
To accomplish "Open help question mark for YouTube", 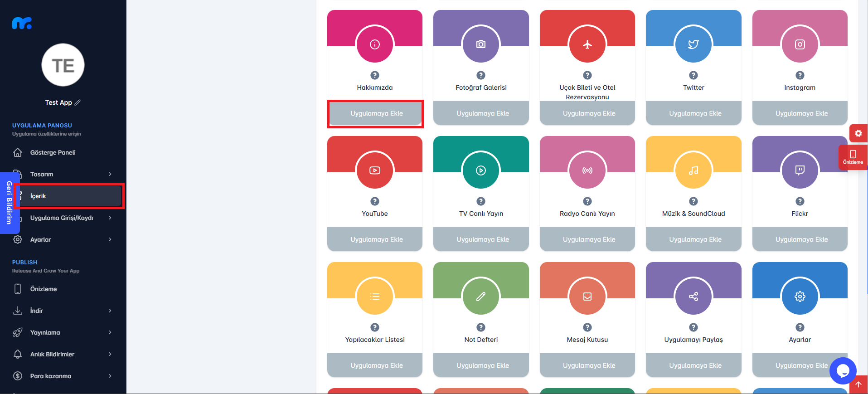I will click(x=374, y=201).
